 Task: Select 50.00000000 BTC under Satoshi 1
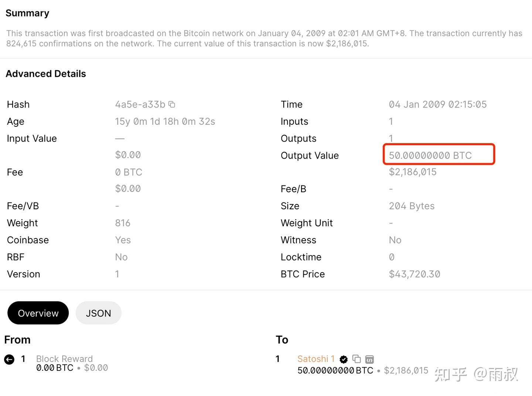tap(335, 370)
